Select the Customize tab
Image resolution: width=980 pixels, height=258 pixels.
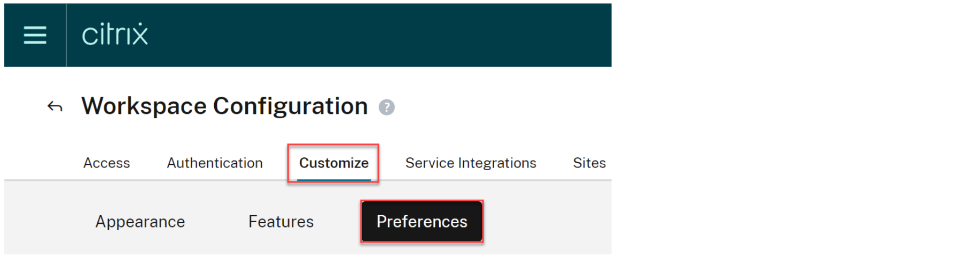[334, 163]
